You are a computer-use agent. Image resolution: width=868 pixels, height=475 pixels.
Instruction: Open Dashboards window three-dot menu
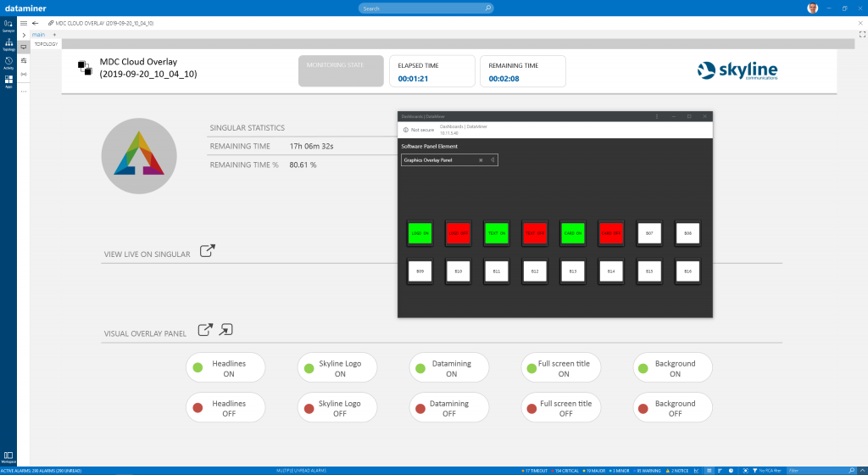tap(657, 116)
